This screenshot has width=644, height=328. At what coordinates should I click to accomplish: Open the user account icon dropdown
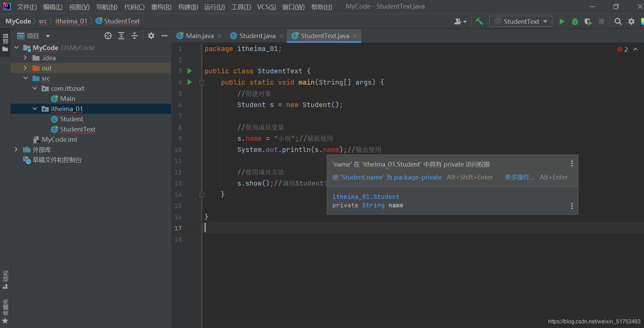[x=460, y=21]
